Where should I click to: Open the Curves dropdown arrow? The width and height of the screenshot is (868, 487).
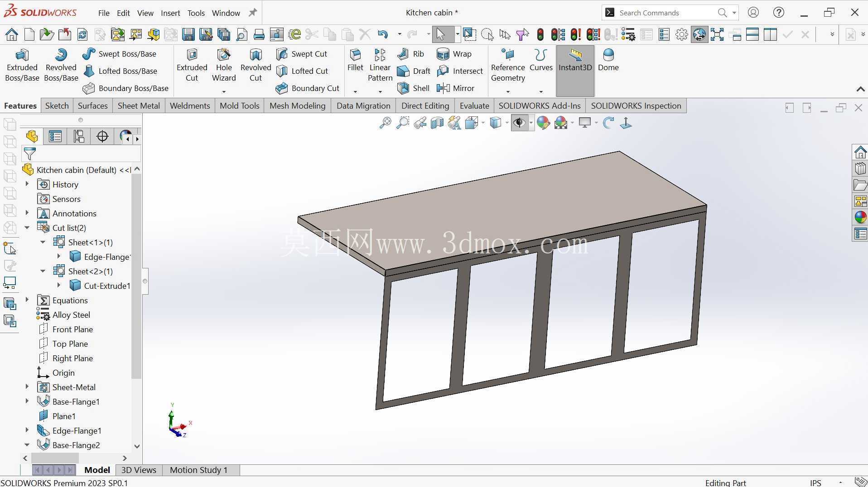coord(541,91)
